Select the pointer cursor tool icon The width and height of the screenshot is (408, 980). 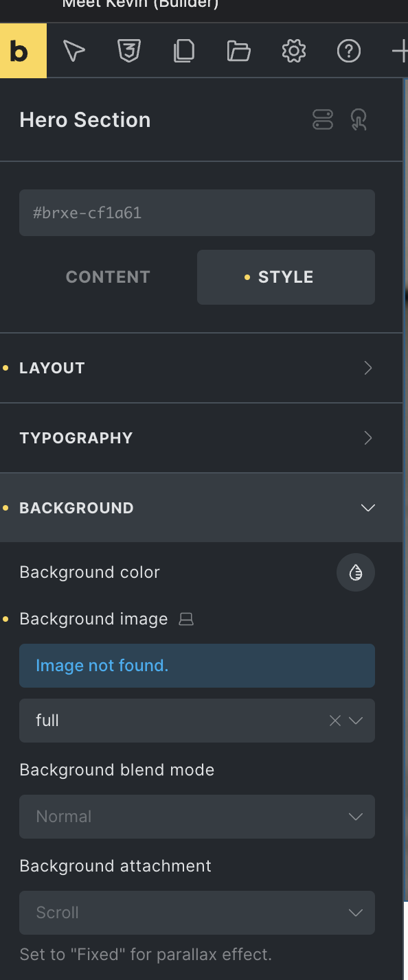(x=74, y=51)
